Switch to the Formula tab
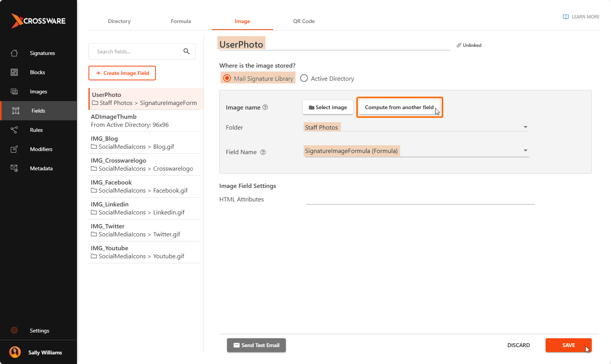Image resolution: width=611 pixels, height=364 pixels. tap(181, 21)
